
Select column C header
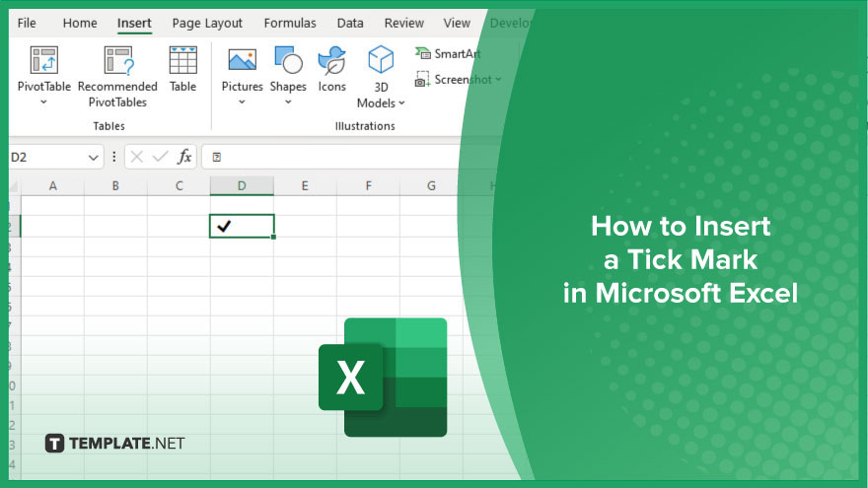point(179,186)
